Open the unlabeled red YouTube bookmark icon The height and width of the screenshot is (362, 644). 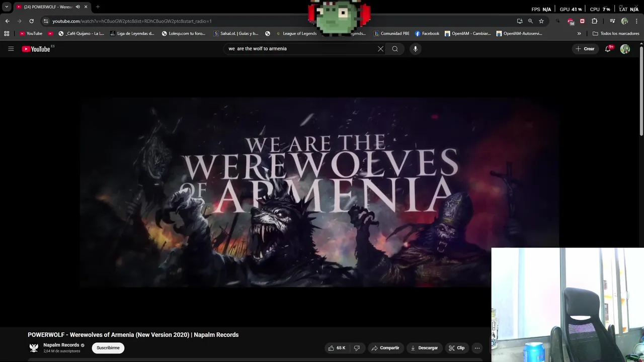(x=50, y=34)
